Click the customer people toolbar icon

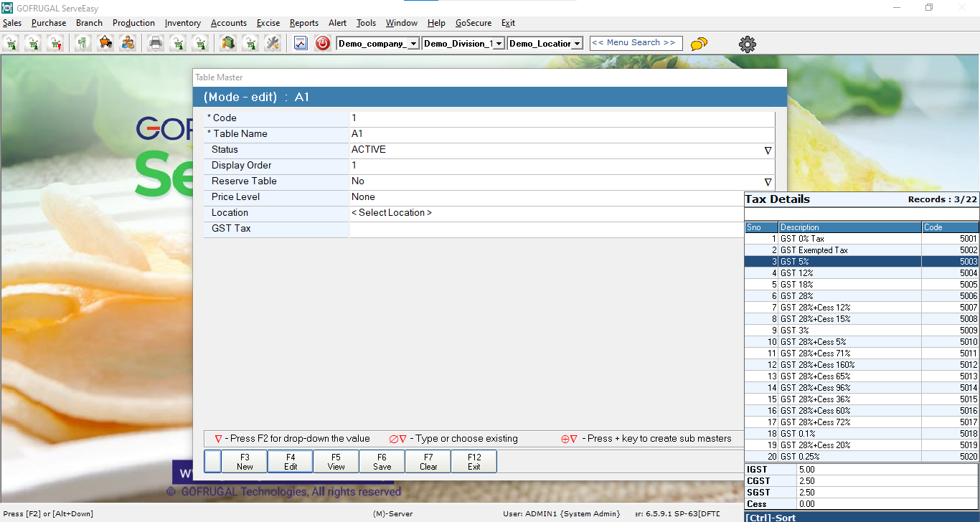tap(128, 43)
